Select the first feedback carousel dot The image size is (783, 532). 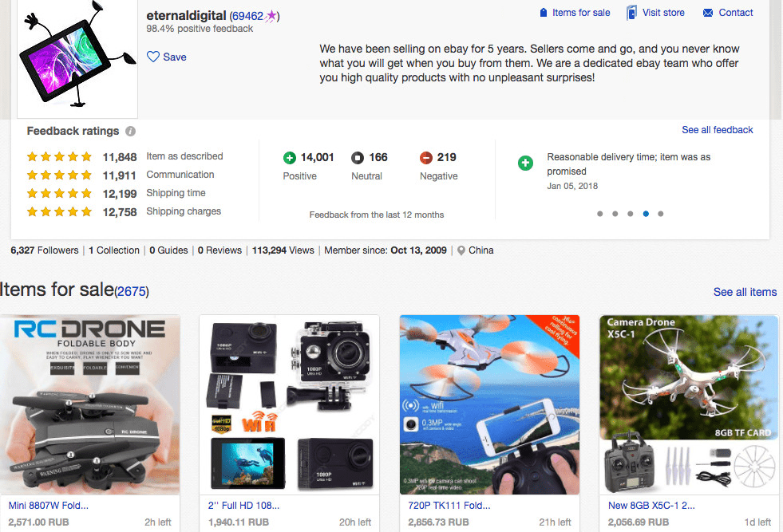(599, 214)
